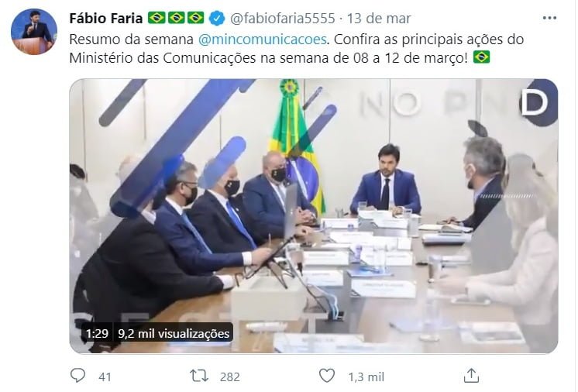Viewport: 578px width, 392px height.
Task: Like the tweet with heart icon
Action: (327, 376)
